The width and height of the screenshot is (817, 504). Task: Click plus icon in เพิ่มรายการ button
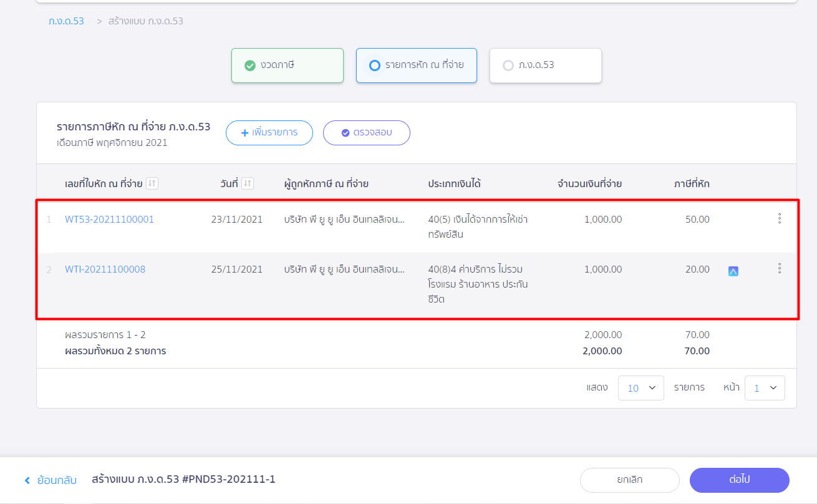click(245, 133)
